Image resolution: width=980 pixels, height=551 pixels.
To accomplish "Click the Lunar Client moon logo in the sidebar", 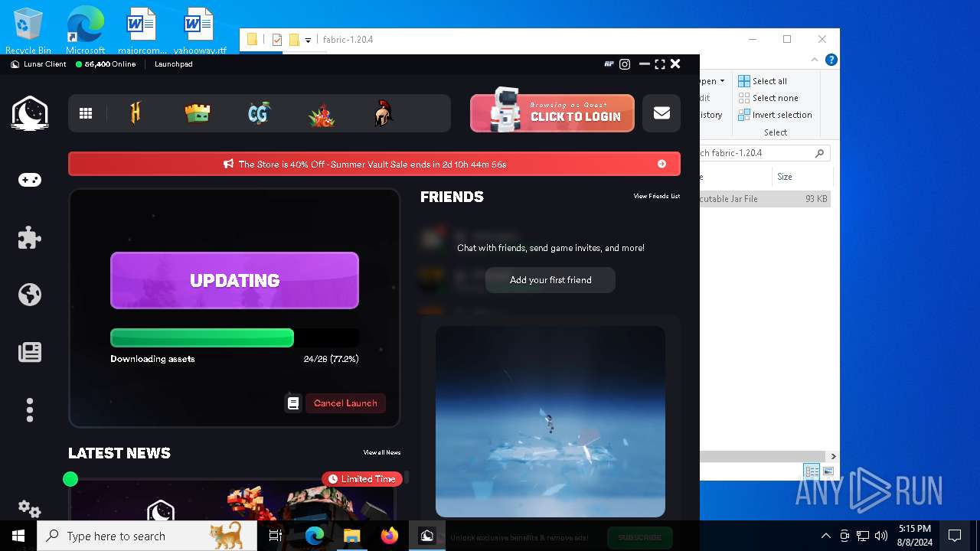I will [x=30, y=114].
